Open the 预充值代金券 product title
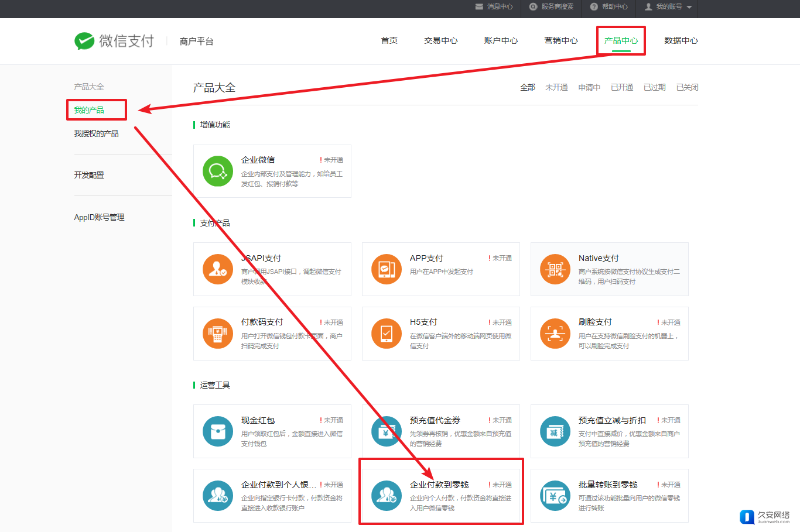This screenshot has width=800, height=532. pyautogui.click(x=435, y=420)
